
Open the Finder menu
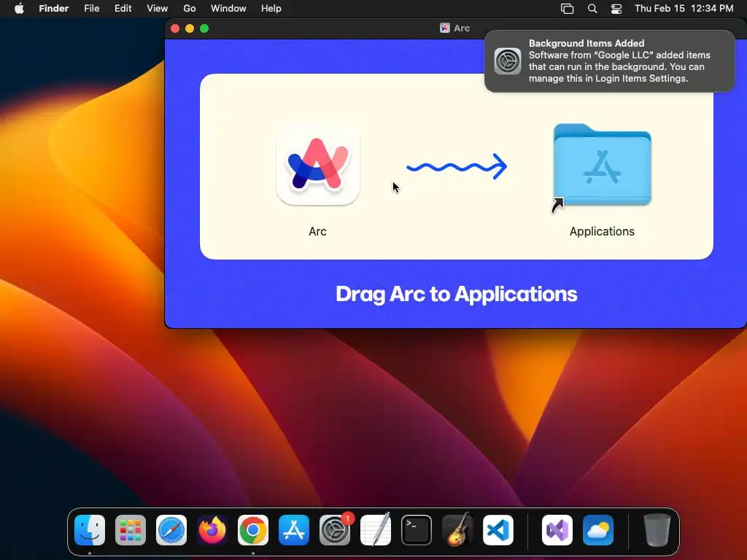click(54, 8)
